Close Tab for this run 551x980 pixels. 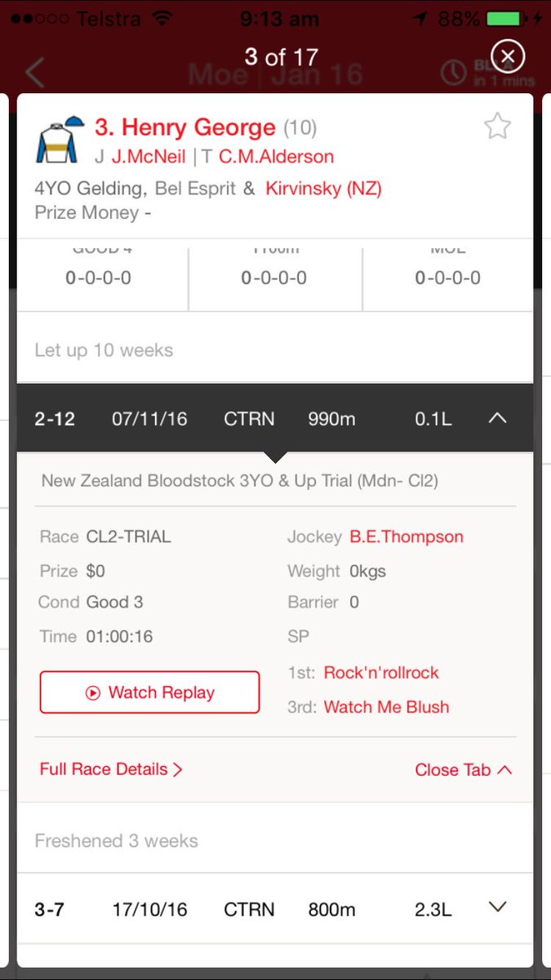[464, 770]
